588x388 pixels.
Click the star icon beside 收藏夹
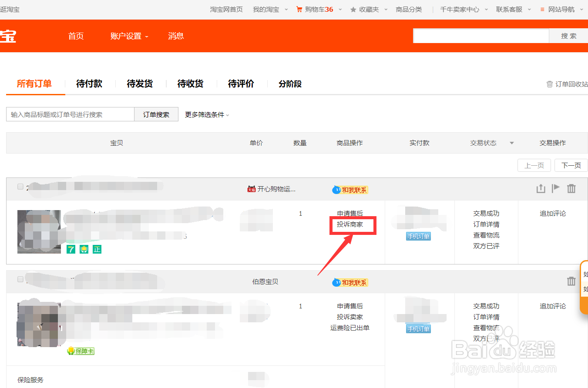[x=353, y=9]
